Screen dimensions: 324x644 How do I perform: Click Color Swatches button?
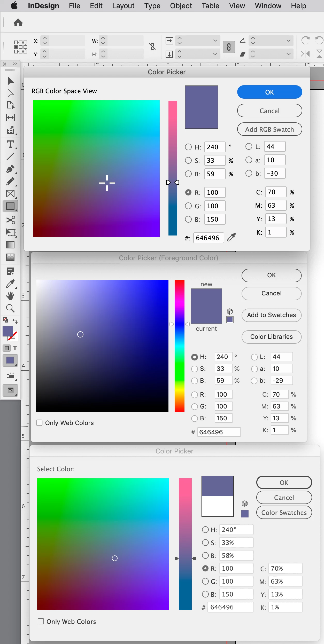284,513
